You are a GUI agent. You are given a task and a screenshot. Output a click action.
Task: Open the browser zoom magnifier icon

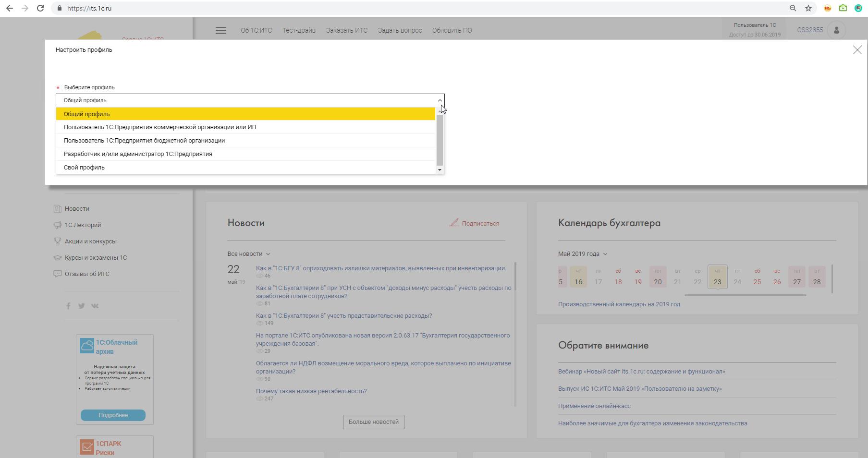click(x=793, y=8)
